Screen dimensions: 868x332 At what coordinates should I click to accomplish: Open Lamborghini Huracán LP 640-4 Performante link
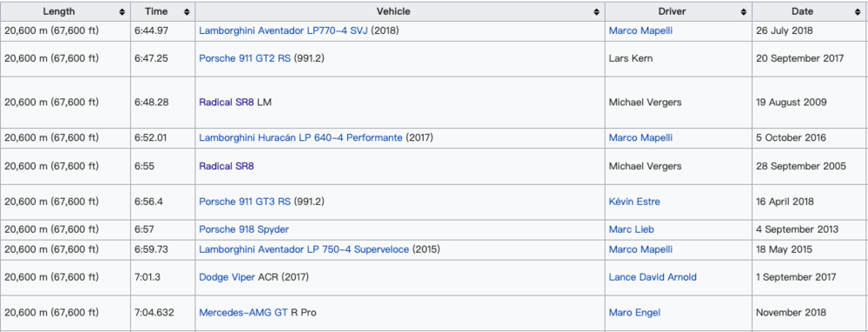(x=300, y=138)
